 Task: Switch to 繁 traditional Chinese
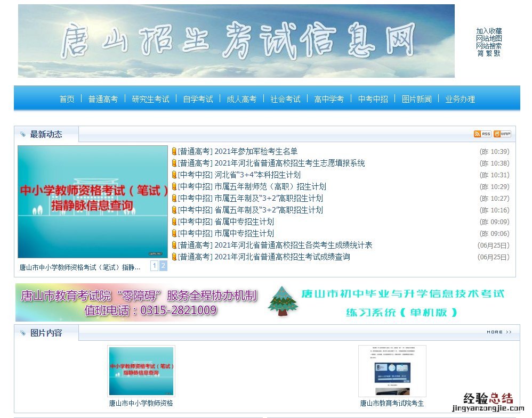[489, 53]
